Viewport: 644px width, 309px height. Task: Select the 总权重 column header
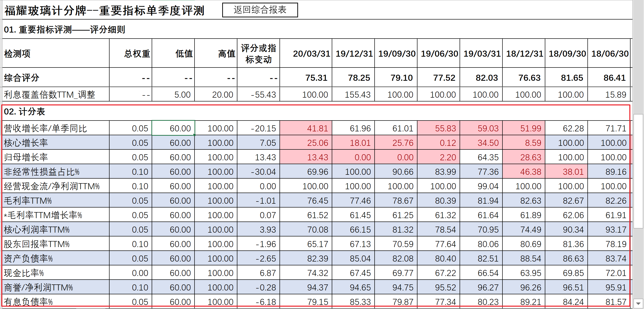click(137, 53)
